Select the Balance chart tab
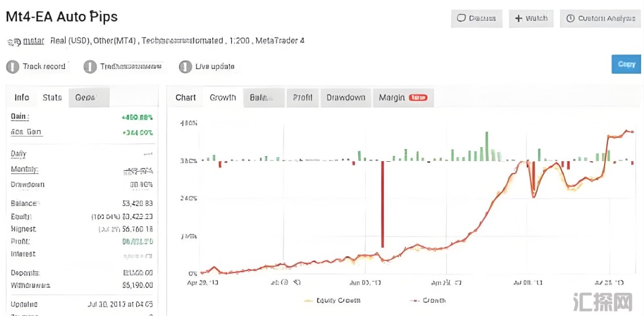The image size is (644, 316). [263, 98]
